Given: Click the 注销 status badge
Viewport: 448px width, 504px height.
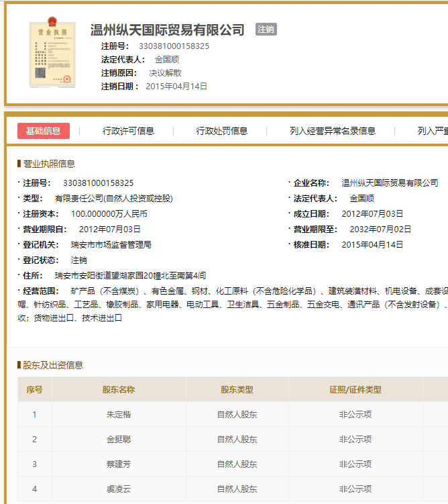Looking at the screenshot, I should [x=266, y=30].
